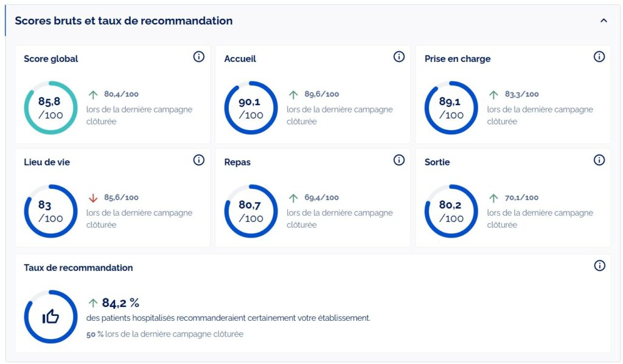
Task: Click the Sortie 80,2 circular gauge
Action: (451, 211)
